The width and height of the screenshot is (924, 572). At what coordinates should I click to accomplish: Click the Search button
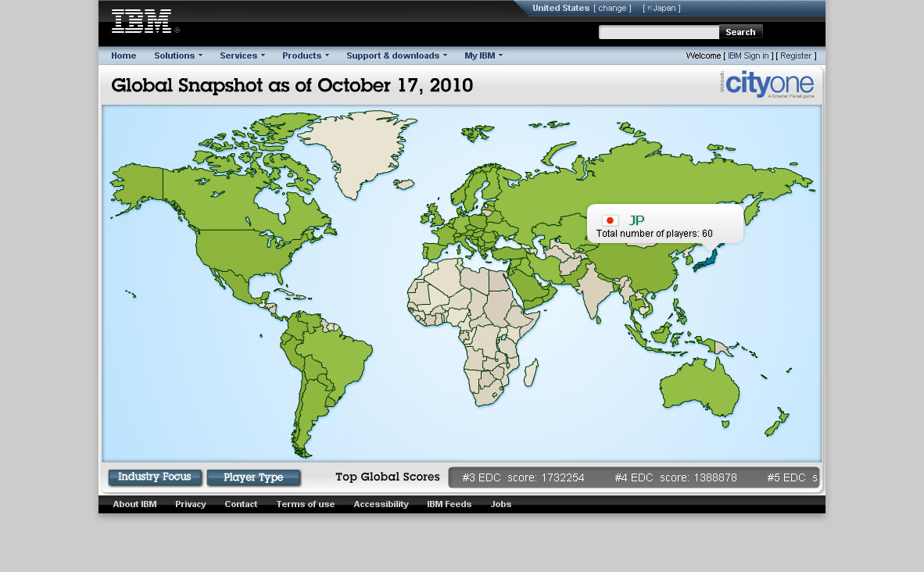(x=740, y=32)
